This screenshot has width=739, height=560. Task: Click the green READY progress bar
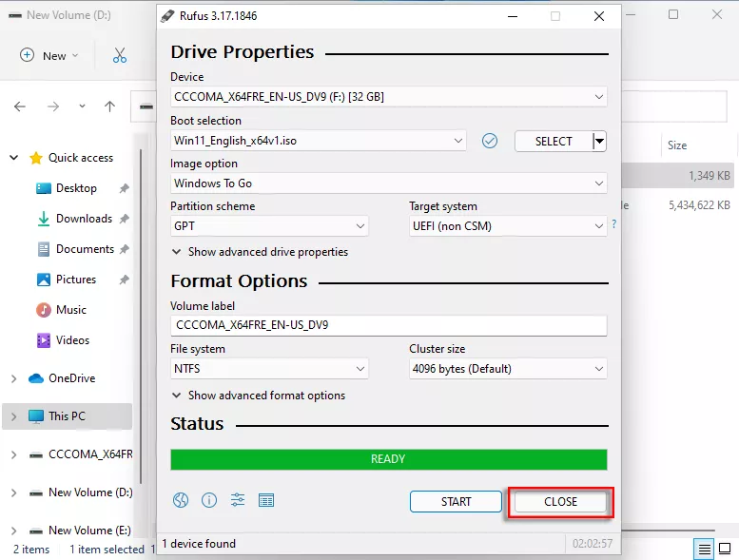pyautogui.click(x=388, y=459)
